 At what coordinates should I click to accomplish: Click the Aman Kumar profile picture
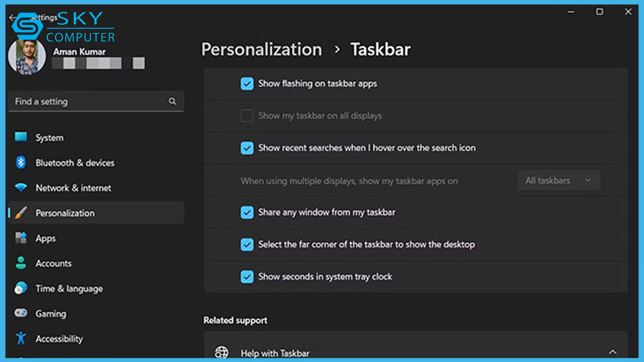[27, 56]
